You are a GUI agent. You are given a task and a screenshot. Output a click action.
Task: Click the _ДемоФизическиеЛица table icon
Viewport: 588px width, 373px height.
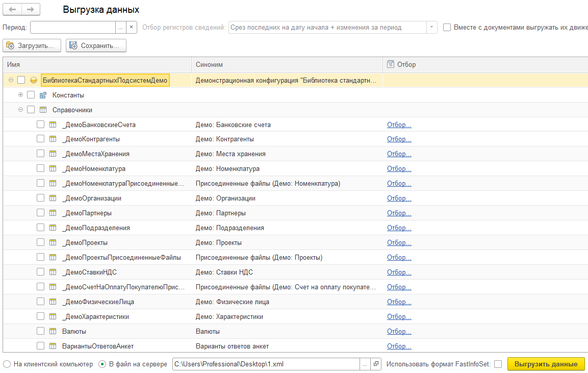(x=53, y=302)
